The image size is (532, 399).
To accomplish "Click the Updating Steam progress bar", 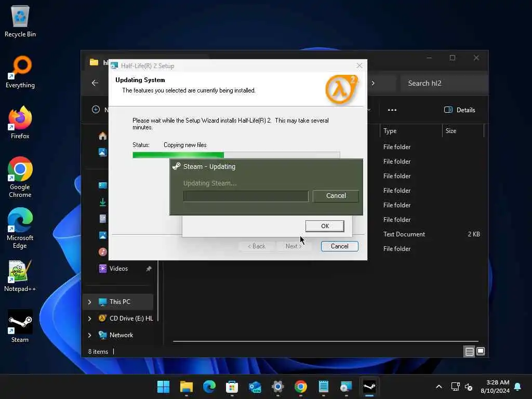I will click(246, 196).
